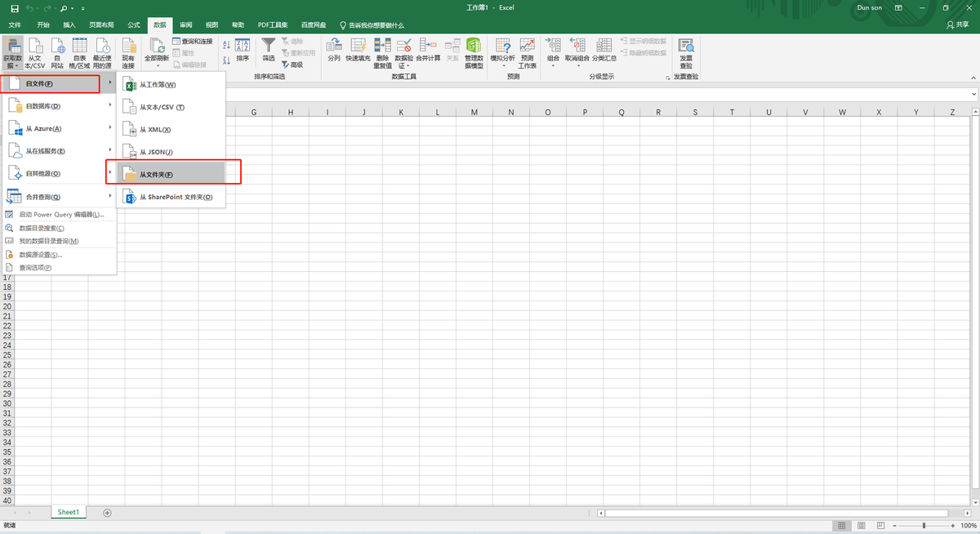Choose 从文件夹 in the submenu
Viewport: 980px width, 534px height.
(x=155, y=175)
